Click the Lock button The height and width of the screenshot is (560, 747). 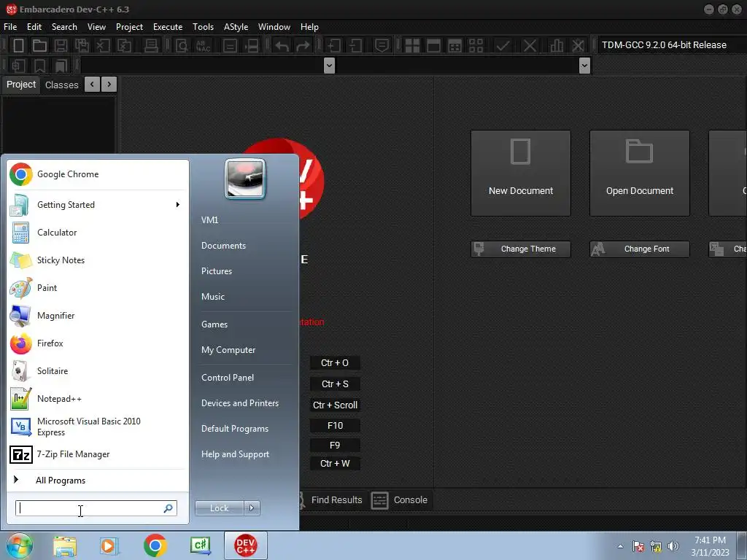tap(219, 508)
